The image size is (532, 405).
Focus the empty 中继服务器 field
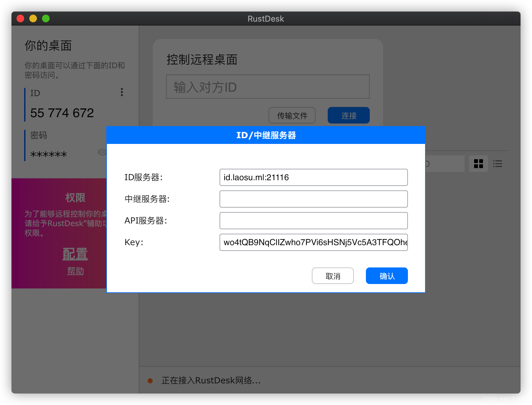coord(313,199)
